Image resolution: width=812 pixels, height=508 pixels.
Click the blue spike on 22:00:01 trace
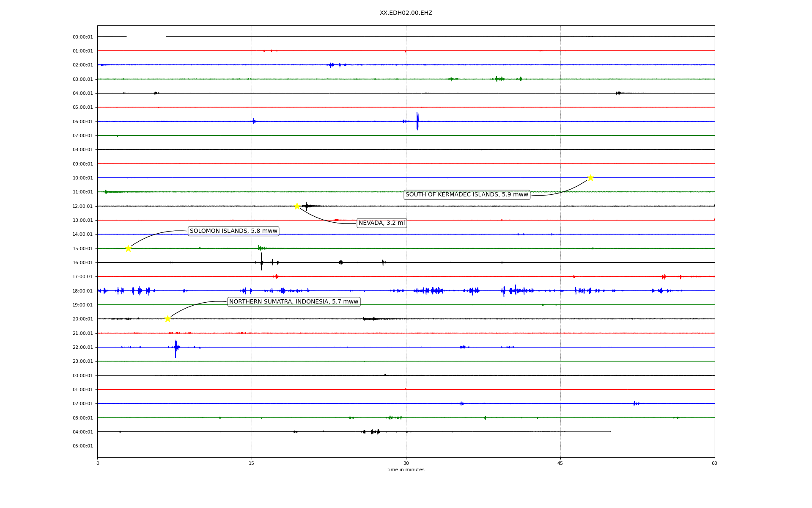[x=176, y=348]
